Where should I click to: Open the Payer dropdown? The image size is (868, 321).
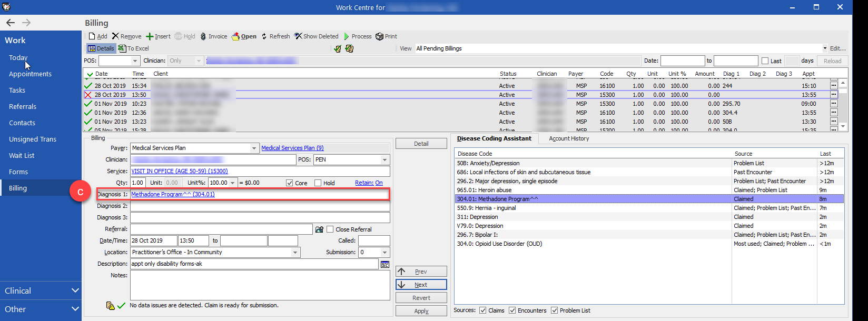254,148
